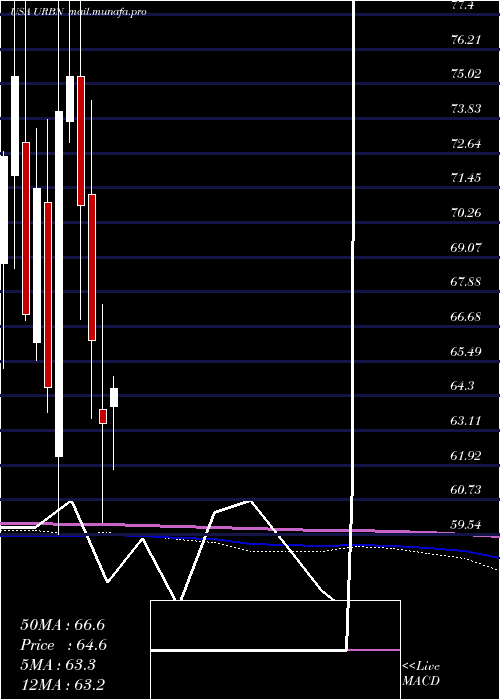The width and height of the screenshot is (500, 700).
Task: Click the 65.49 price axis label
Action: [x=466, y=351]
